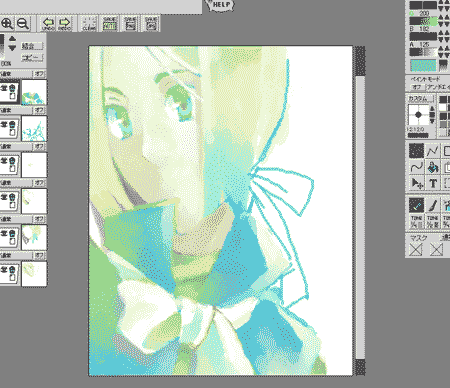Click the 結合 merge layers button
The width and height of the screenshot is (450, 388).
32,46
